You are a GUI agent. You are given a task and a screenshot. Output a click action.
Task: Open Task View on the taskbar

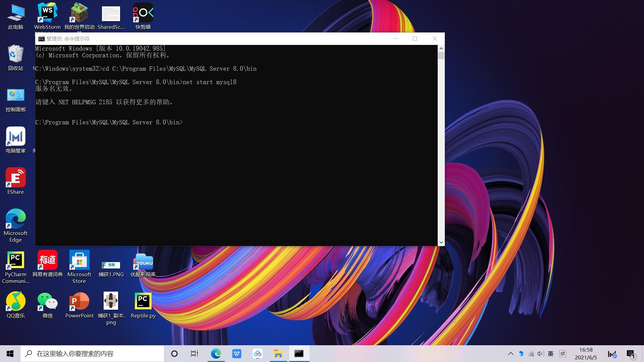pos(195,354)
